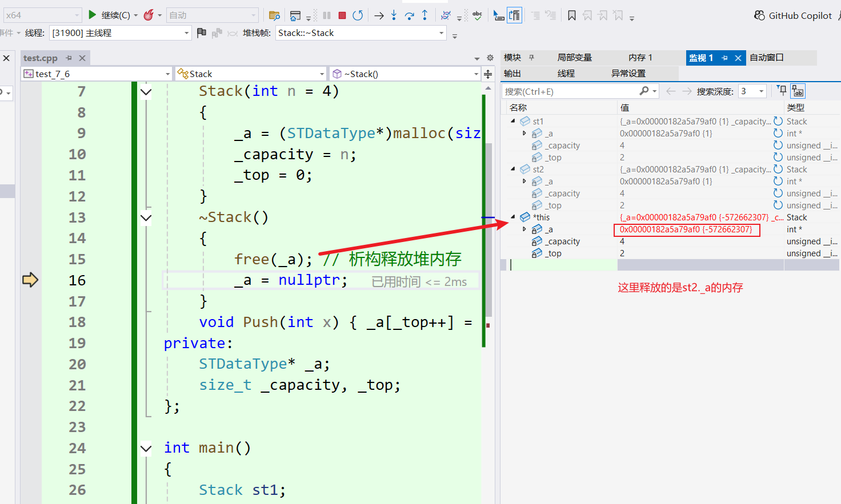This screenshot has height=504, width=841.
Task: Collapse the *this watch entry
Action: click(x=513, y=217)
